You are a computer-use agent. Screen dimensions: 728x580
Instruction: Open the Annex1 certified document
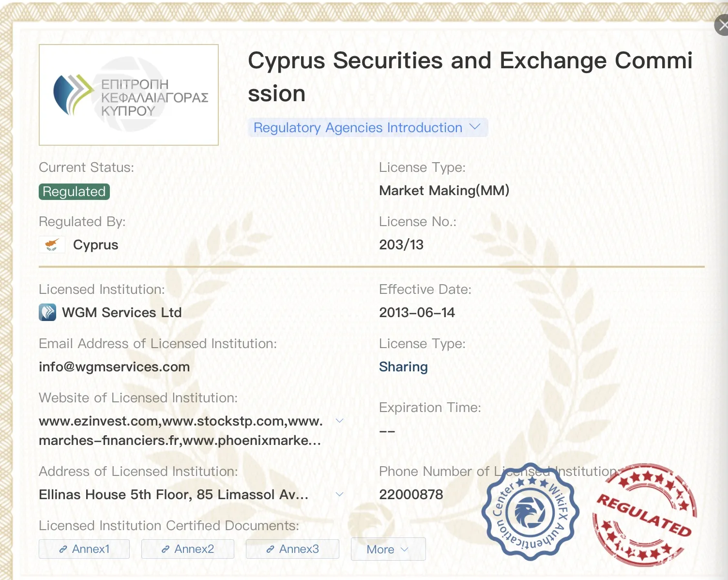coord(84,549)
